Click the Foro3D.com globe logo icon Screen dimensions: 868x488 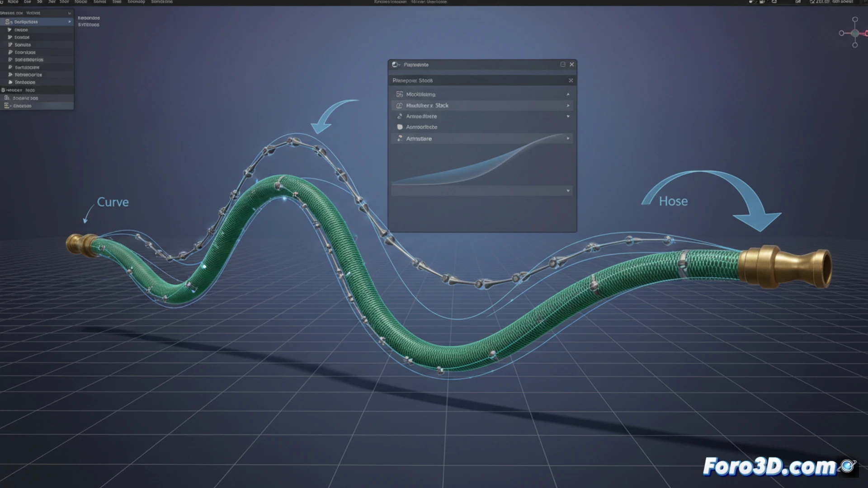(x=848, y=466)
